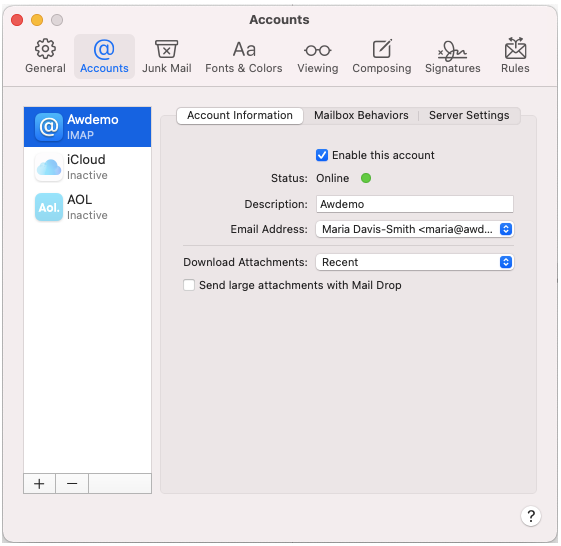
Task: Open help with question mark button
Action: tap(531, 516)
